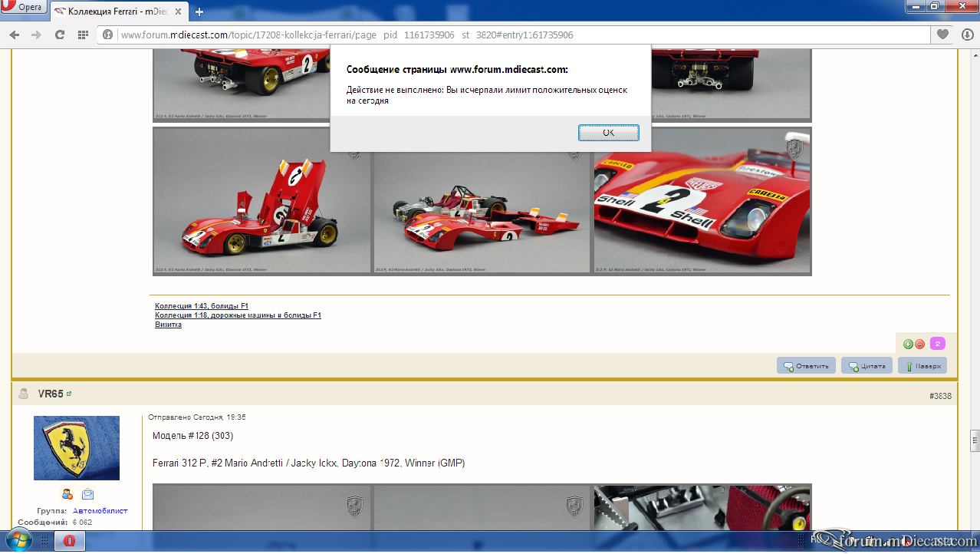Viewport: 980px width, 554px height.
Task: Open the small popup icon after VR65
Action: point(69,394)
